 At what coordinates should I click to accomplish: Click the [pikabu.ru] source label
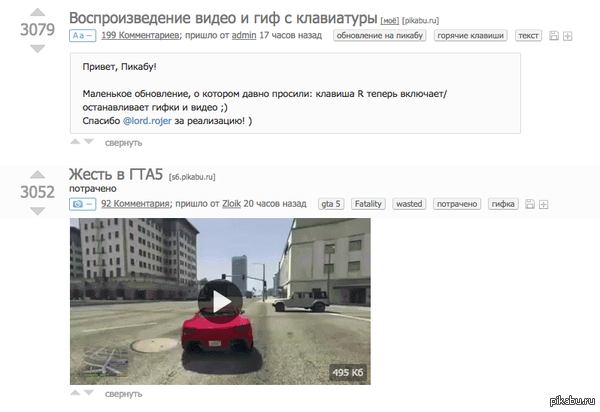(421, 21)
